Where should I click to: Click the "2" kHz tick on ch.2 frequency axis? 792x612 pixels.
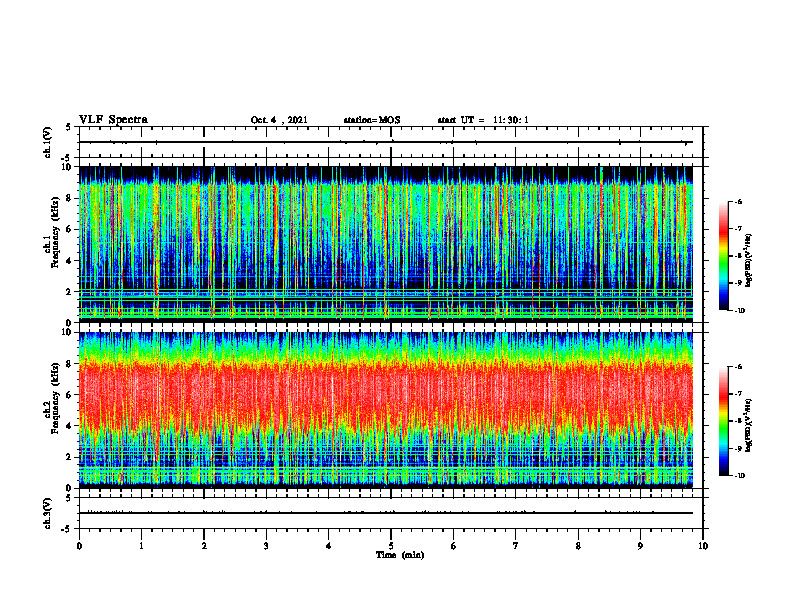click(70, 457)
